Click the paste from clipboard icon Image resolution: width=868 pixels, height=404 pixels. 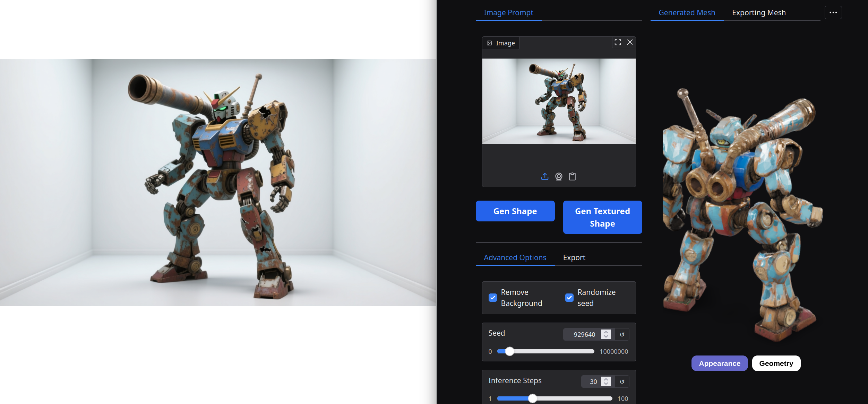tap(572, 177)
